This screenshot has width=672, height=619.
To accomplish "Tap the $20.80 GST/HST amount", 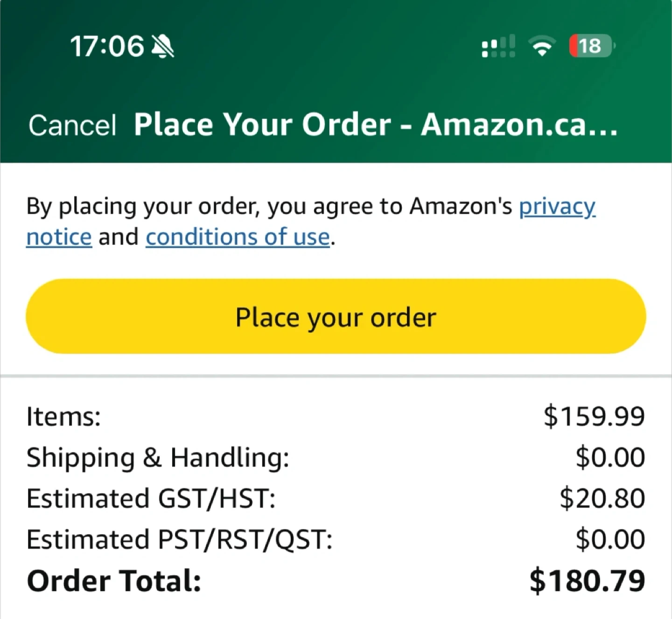I will point(602,498).
